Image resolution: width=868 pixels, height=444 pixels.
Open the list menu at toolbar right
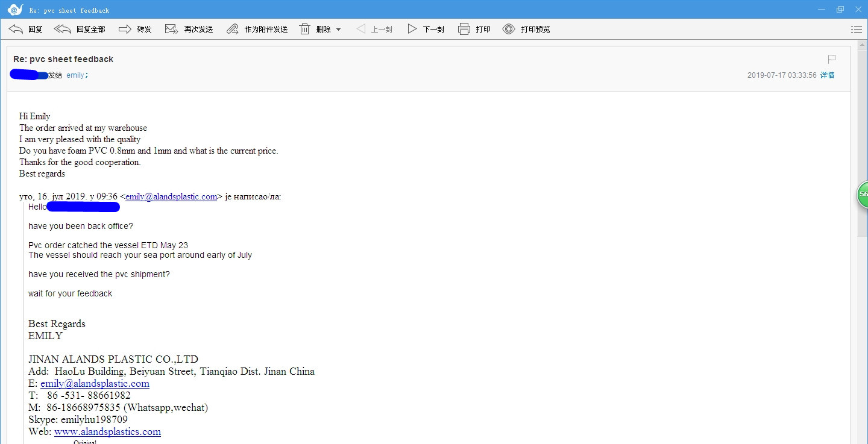point(856,29)
